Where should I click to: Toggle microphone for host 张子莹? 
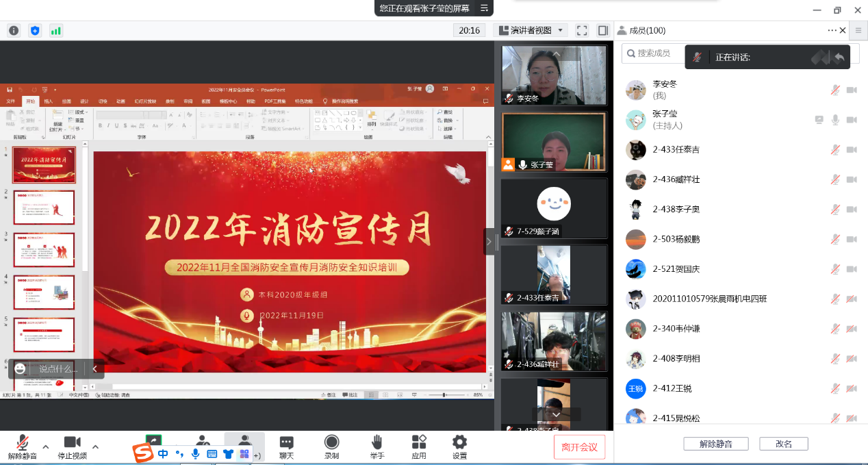(835, 120)
